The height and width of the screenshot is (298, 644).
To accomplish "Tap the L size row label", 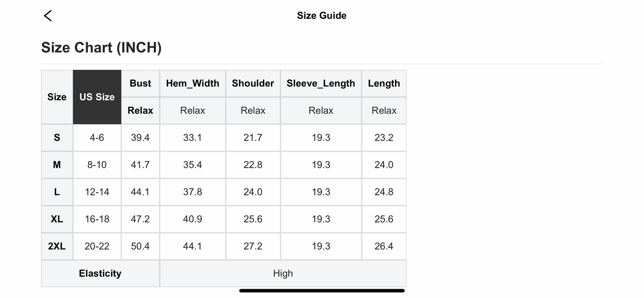I will coord(57,192).
